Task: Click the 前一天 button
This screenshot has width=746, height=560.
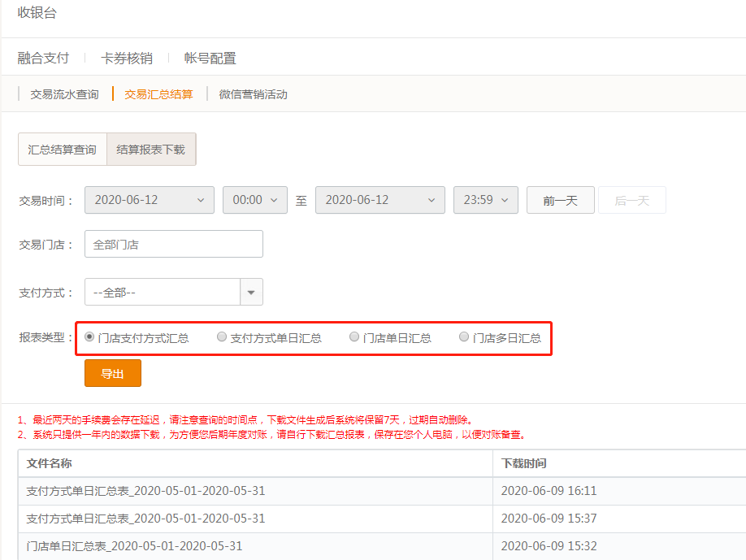Action: [560, 200]
